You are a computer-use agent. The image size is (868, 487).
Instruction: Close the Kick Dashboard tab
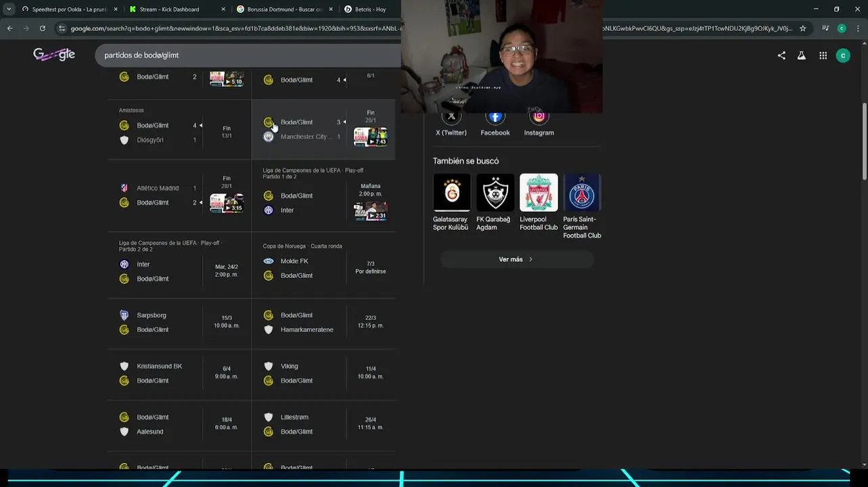coord(223,9)
